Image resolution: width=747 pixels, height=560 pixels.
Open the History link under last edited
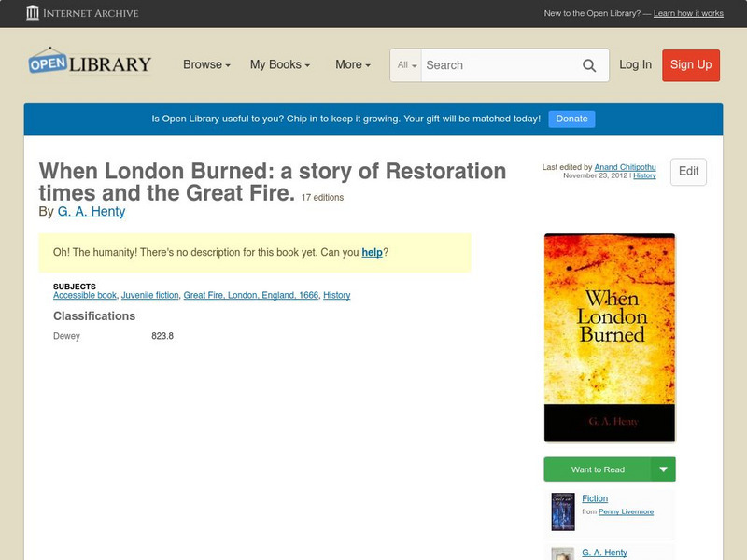pyautogui.click(x=644, y=175)
